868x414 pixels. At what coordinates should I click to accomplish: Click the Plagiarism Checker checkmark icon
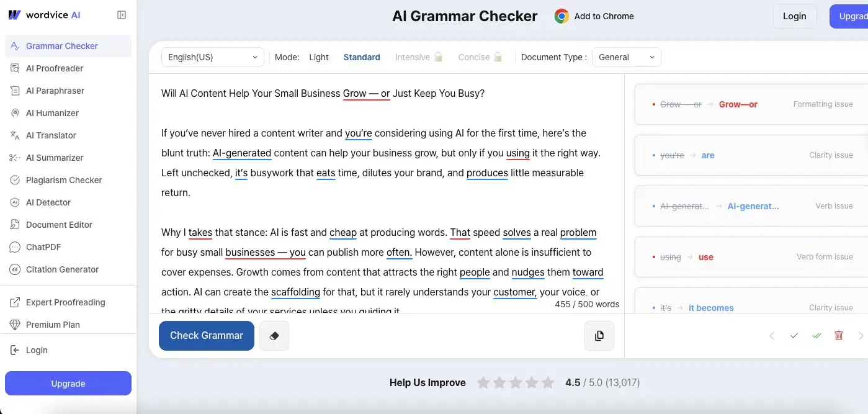click(x=15, y=180)
